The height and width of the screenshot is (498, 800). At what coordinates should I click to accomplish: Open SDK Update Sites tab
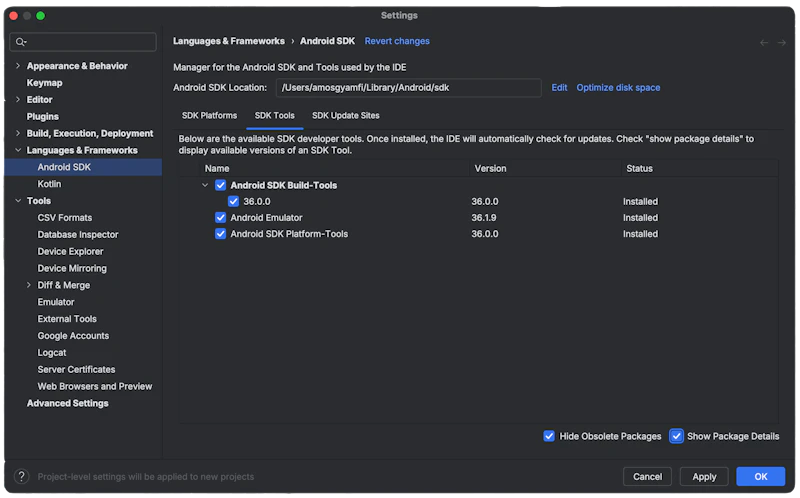[x=345, y=116]
